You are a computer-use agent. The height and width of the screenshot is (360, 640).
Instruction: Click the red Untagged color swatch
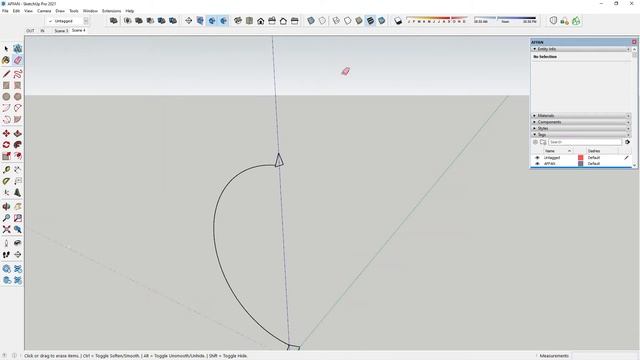[x=580, y=158]
